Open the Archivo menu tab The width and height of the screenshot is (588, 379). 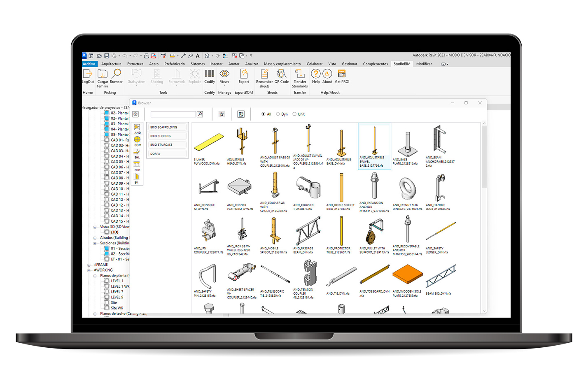(x=89, y=64)
